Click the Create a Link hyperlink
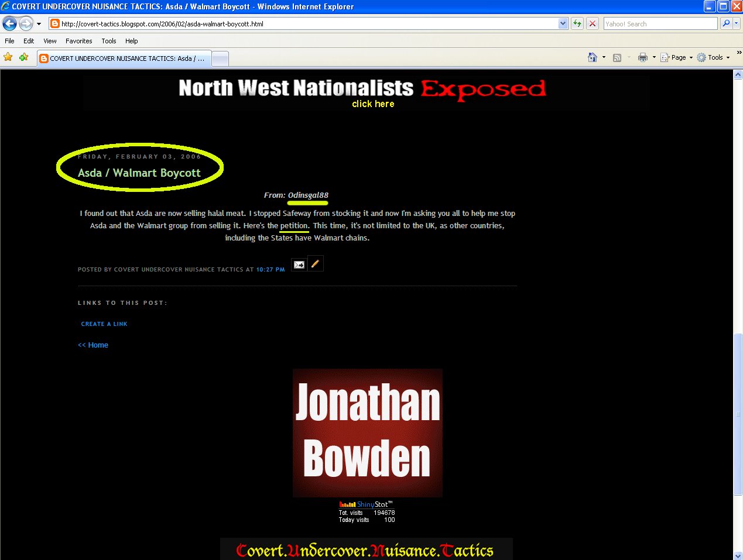 click(104, 324)
